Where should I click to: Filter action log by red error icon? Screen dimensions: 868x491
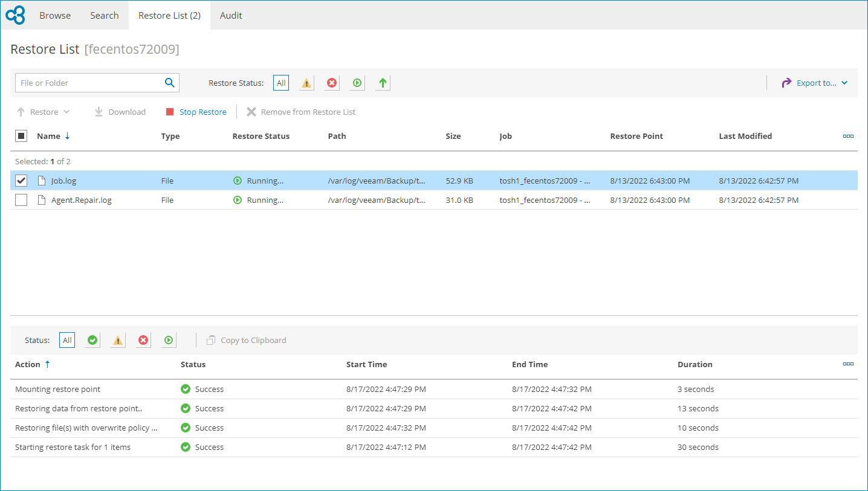143,340
